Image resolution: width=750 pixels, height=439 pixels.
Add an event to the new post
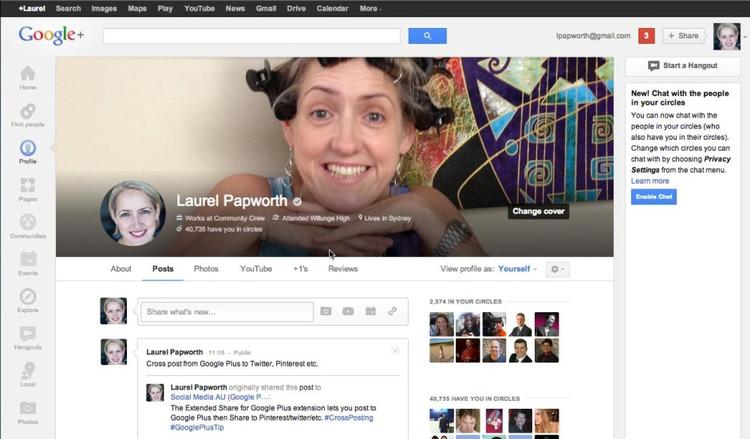[x=371, y=311]
